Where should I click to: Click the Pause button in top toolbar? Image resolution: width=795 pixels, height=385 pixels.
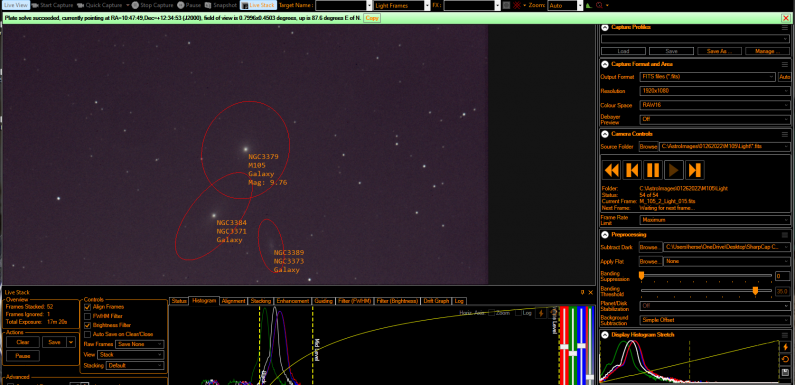(x=189, y=5)
